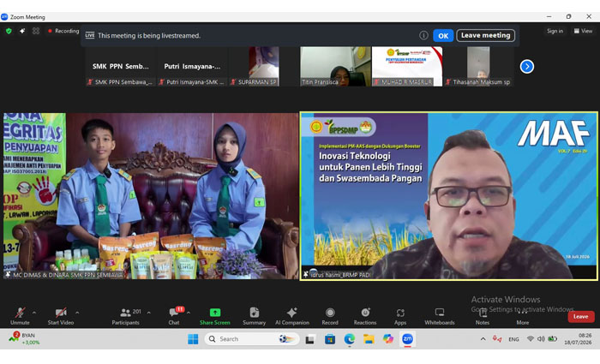Start Video from the toolbar

click(61, 316)
